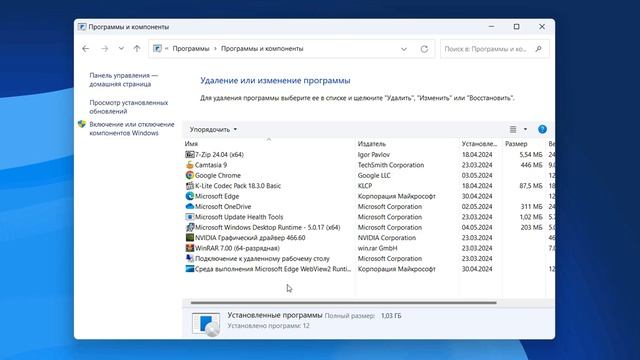The width and height of the screenshot is (640, 360).
Task: Click the NVIDIA Графический драйвер icon
Action: point(189,238)
